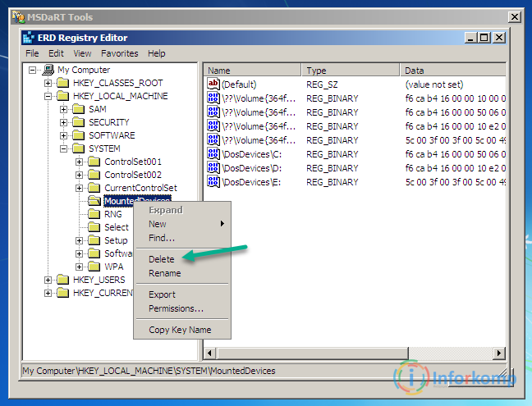Click the string icon of (Default) value
The width and height of the screenshot is (532, 406).
tap(213, 84)
